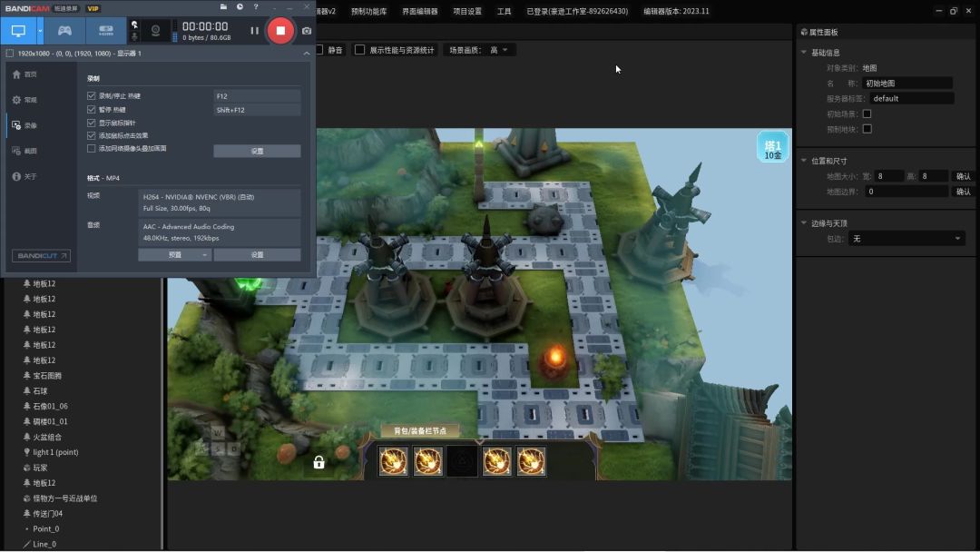Collapse the 位置和尺寸 section

tap(804, 161)
